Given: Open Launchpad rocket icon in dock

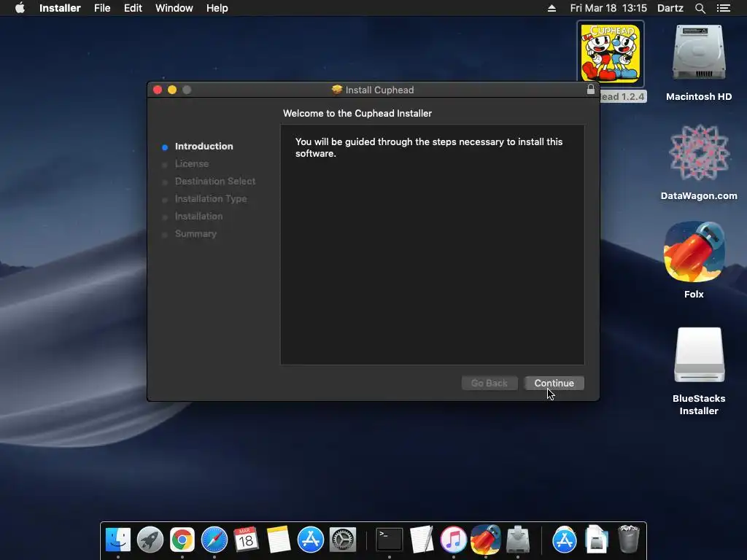Looking at the screenshot, I should 150,540.
